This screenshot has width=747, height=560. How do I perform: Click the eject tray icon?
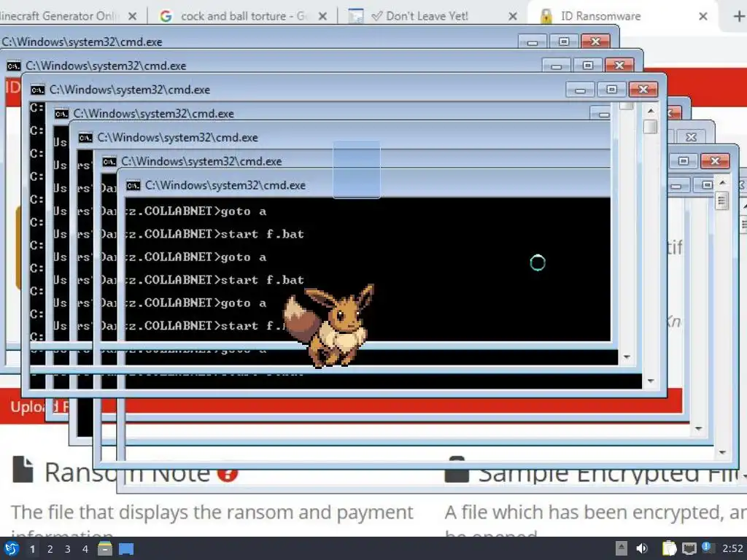[622, 548]
